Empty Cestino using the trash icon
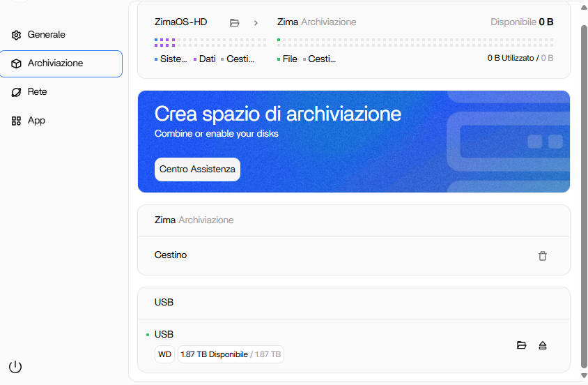The image size is (588, 385). coord(543,256)
